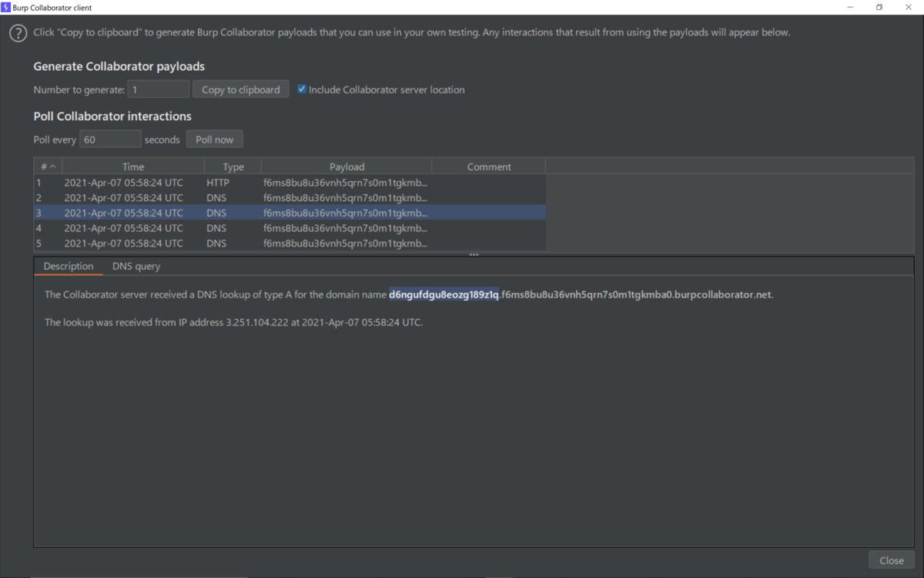The width and height of the screenshot is (924, 578).
Task: Click the Close button at bottom right
Action: tap(892, 560)
